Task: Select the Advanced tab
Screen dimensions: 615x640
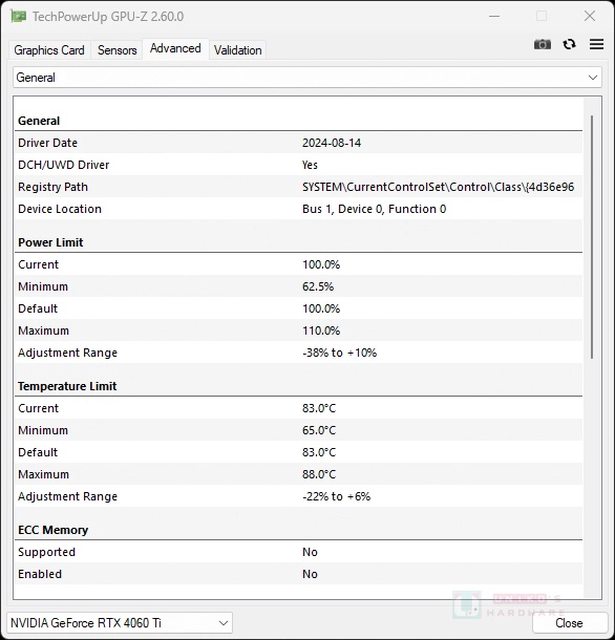Action: coord(175,49)
